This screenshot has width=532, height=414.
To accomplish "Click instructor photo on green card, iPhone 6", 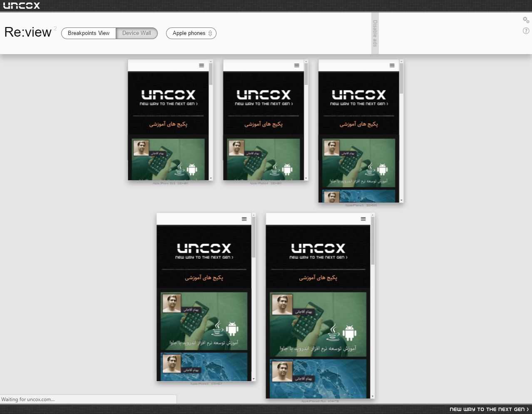I will click(x=172, y=303).
